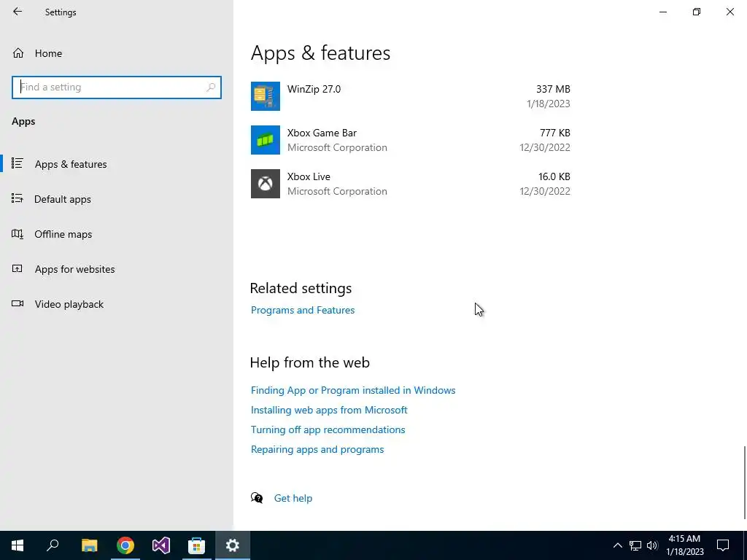Open Finding App or Program installed in Windows

353,390
